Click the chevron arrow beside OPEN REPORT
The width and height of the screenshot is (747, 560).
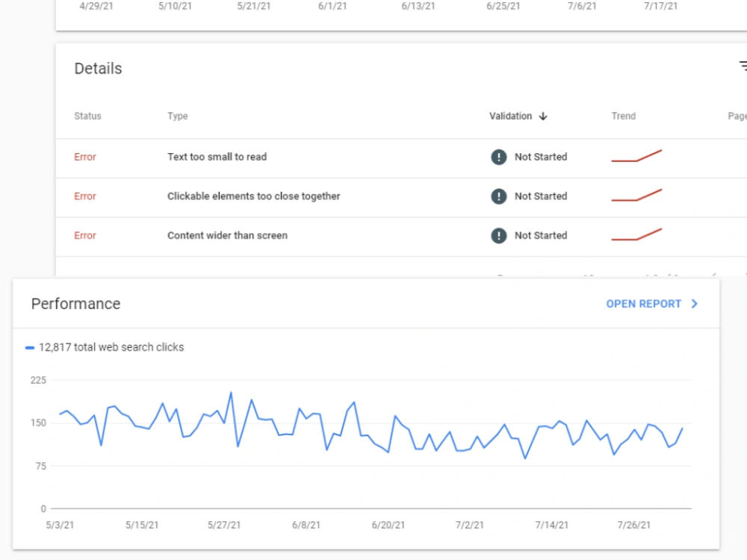(x=695, y=304)
